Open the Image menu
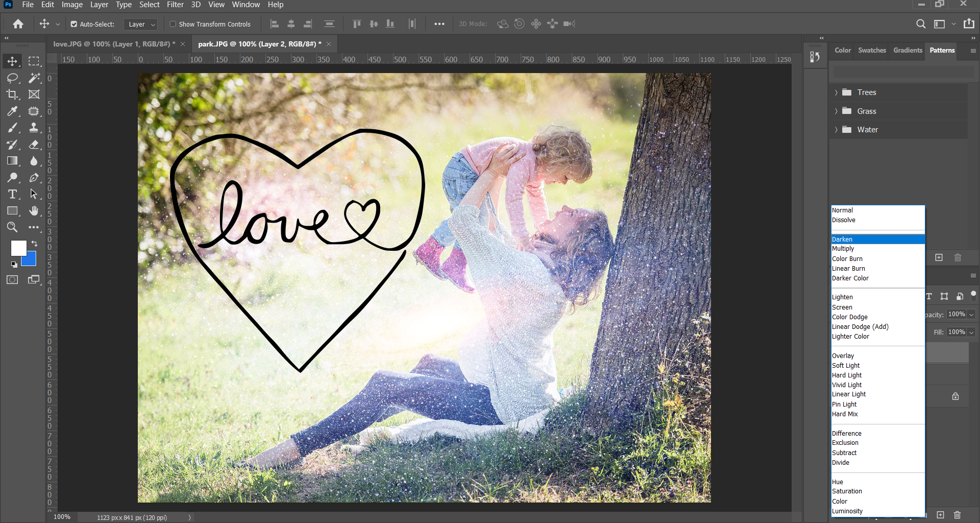980x523 pixels. [72, 5]
